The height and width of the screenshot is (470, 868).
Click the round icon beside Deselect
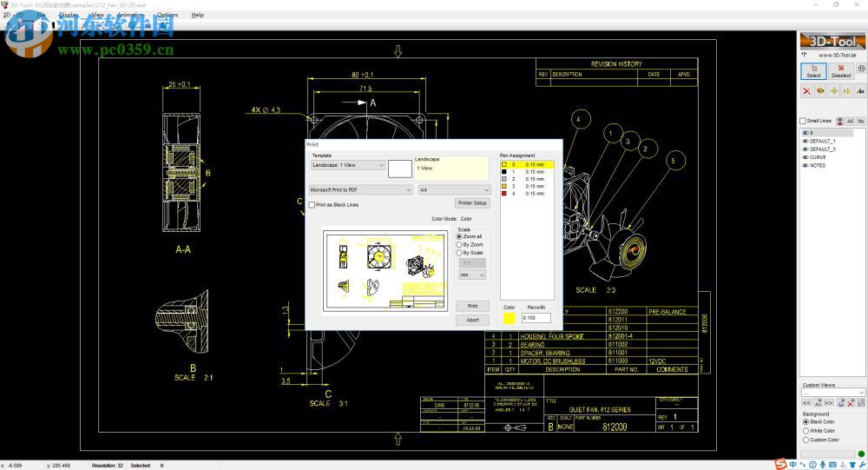coord(861,69)
